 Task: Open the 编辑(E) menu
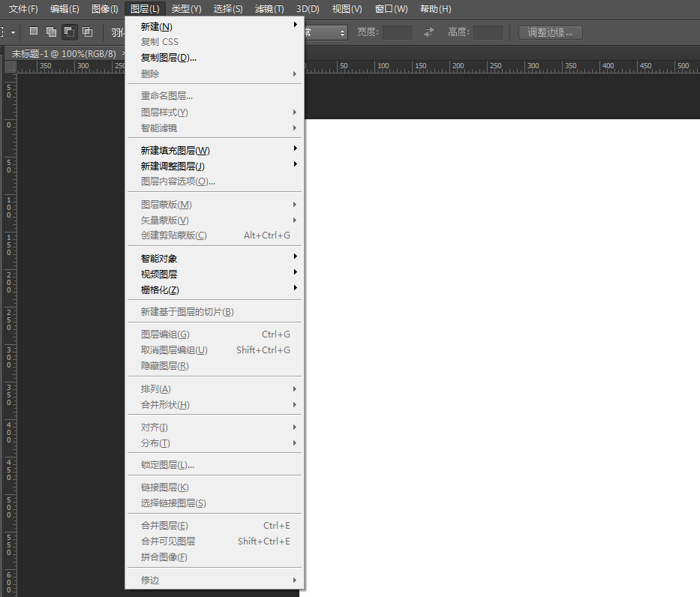65,8
